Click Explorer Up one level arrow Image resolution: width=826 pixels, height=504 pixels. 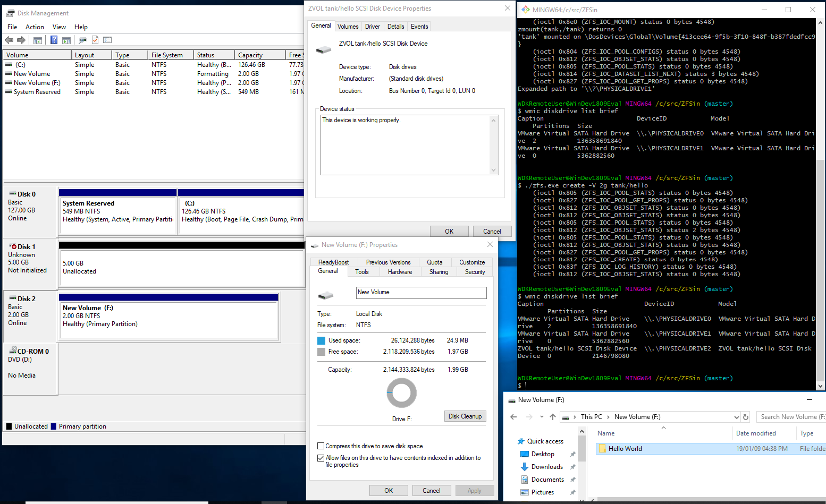(553, 417)
